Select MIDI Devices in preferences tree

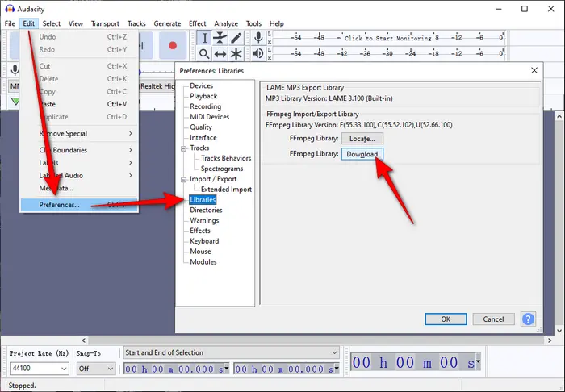coord(209,117)
